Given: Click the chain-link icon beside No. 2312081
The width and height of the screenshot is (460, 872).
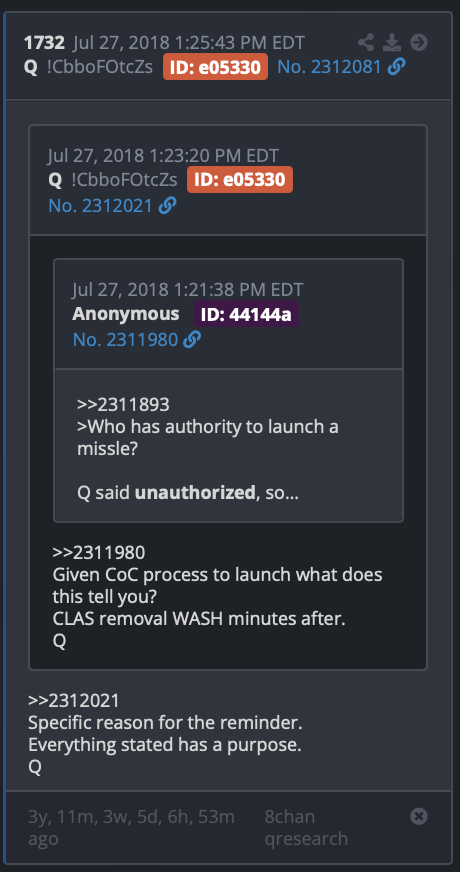Looking at the screenshot, I should coord(397,67).
